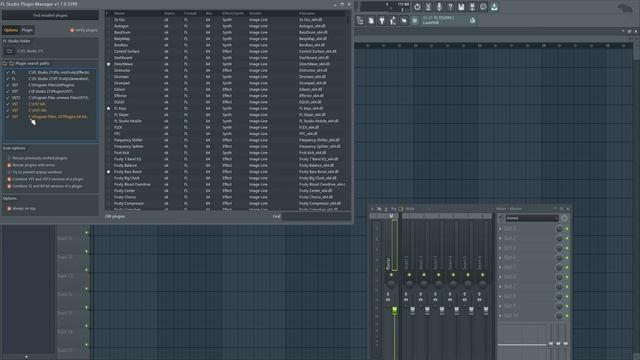Switch to the Options tab in Plugin Manager
The height and width of the screenshot is (360, 640).
11,30
